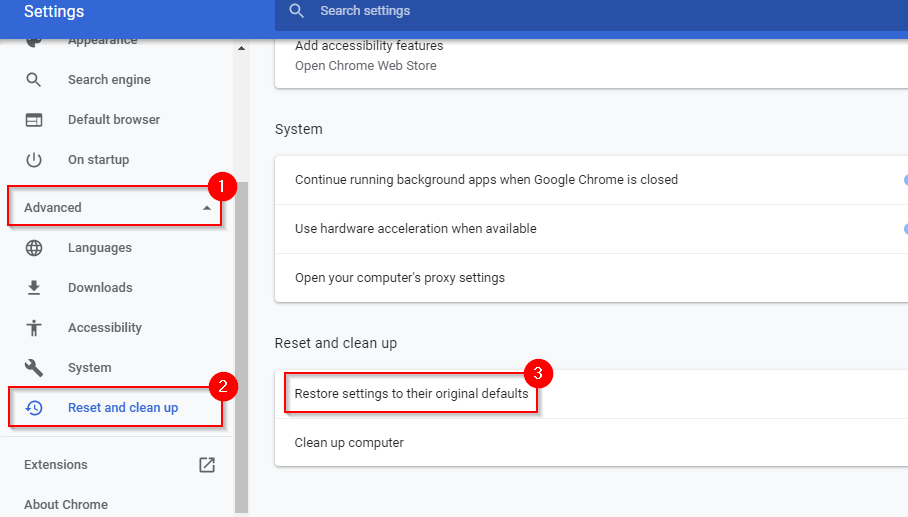Viewport: 908px width, 517px height.
Task: Click the Default browser window icon
Action: [x=34, y=120]
